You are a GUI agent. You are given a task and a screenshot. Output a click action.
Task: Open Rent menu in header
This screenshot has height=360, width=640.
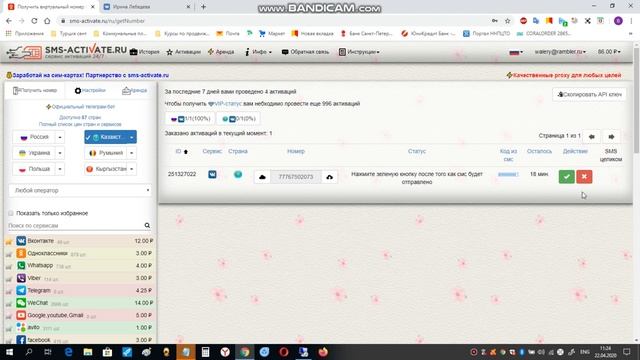(x=221, y=52)
